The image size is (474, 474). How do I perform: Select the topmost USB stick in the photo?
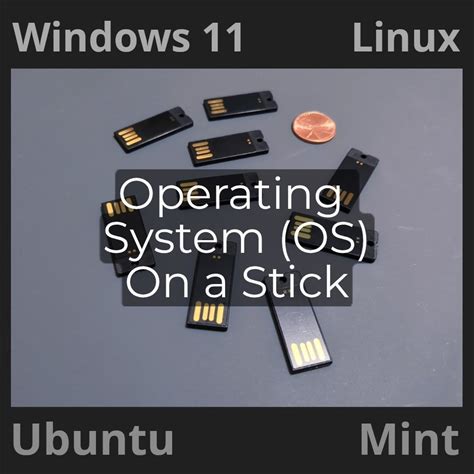coord(240,104)
